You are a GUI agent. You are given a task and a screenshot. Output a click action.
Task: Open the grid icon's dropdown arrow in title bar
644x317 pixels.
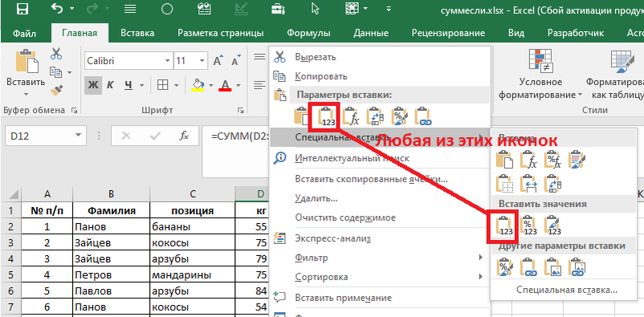pos(365,9)
